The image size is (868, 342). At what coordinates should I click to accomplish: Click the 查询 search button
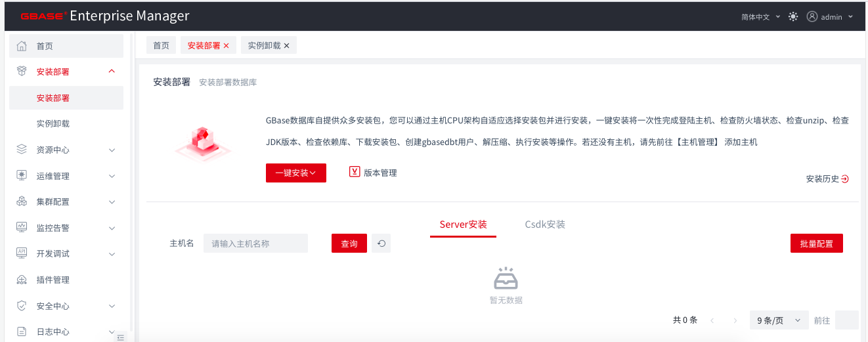[x=349, y=244]
